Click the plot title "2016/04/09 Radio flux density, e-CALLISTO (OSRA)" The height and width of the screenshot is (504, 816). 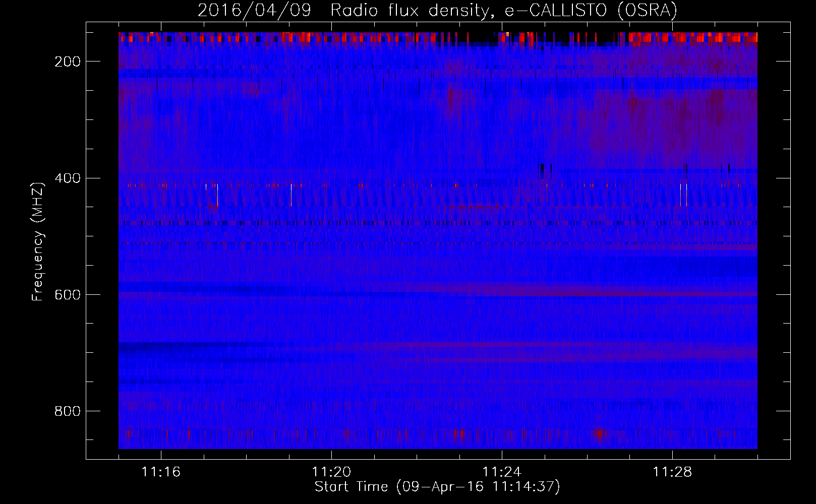coord(437,10)
